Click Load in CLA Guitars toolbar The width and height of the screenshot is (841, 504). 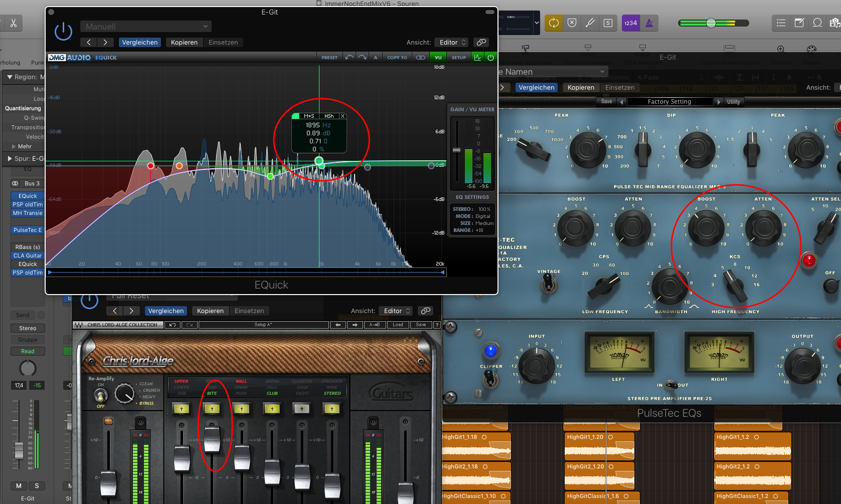(398, 325)
